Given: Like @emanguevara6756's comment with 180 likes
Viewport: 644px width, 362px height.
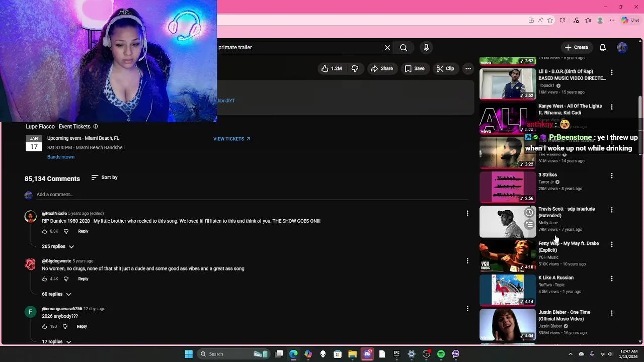Looking at the screenshot, I should click(44, 327).
